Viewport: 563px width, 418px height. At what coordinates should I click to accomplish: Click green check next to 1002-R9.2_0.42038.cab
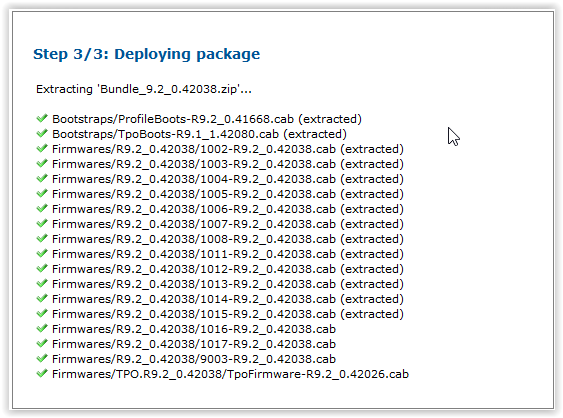[x=42, y=148]
